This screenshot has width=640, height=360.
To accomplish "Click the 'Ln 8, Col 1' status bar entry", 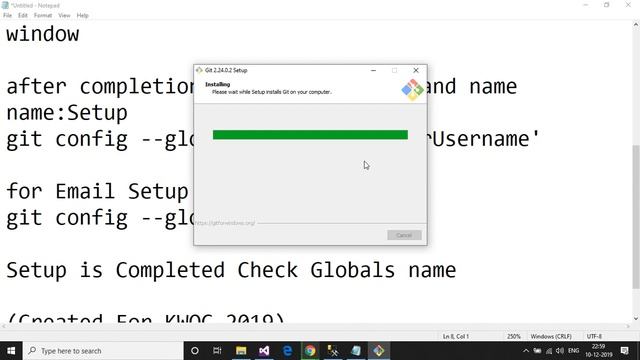I will [456, 336].
